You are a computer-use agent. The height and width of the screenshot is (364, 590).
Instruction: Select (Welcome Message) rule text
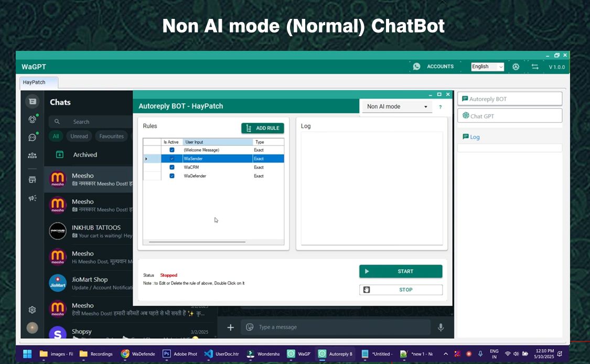[201, 150]
